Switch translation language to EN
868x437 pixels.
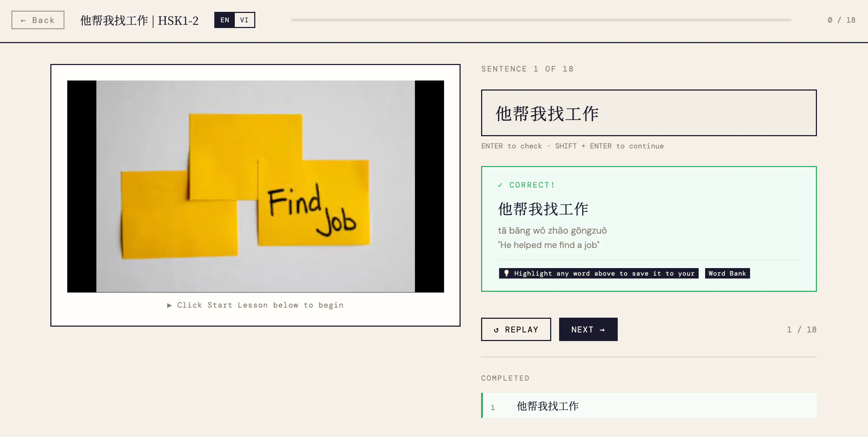(x=225, y=20)
